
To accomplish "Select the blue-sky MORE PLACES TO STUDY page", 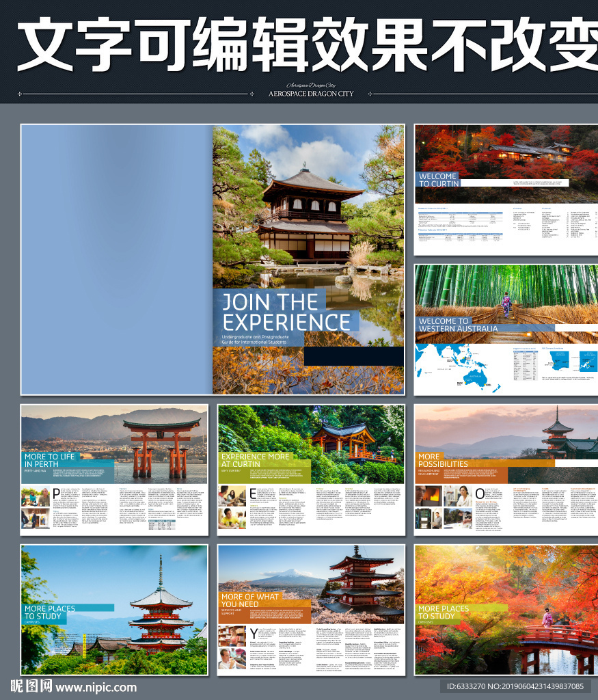I will click(114, 610).
